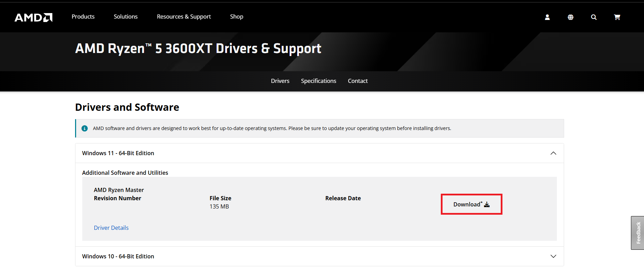Click the AMD Ryzen Master title text
This screenshot has height=268, width=644.
point(119,190)
